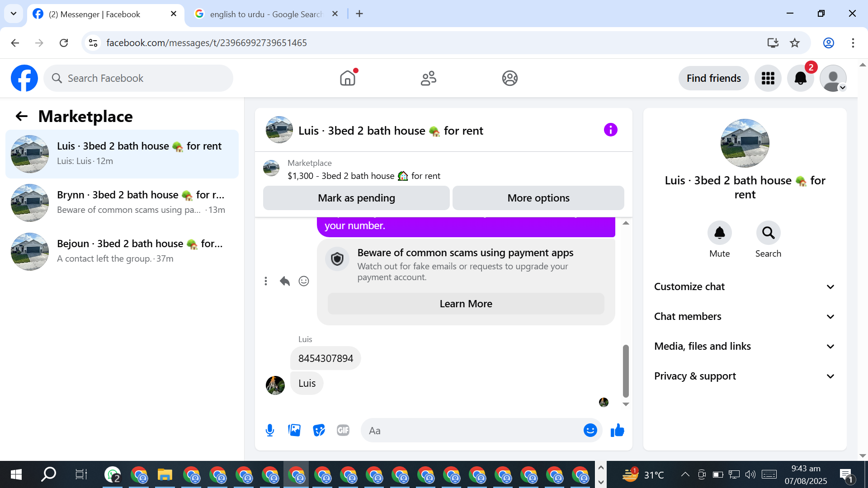Reply to message with arrow icon
This screenshot has width=868, height=488.
pos(284,281)
